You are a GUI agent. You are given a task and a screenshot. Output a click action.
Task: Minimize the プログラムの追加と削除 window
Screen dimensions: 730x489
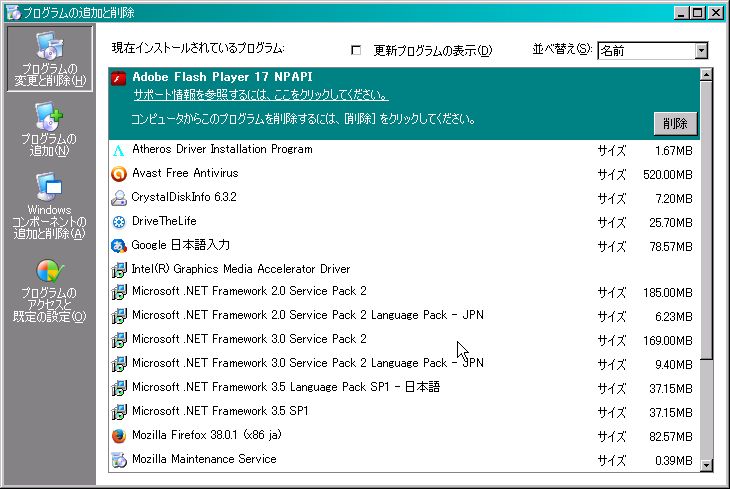click(681, 13)
